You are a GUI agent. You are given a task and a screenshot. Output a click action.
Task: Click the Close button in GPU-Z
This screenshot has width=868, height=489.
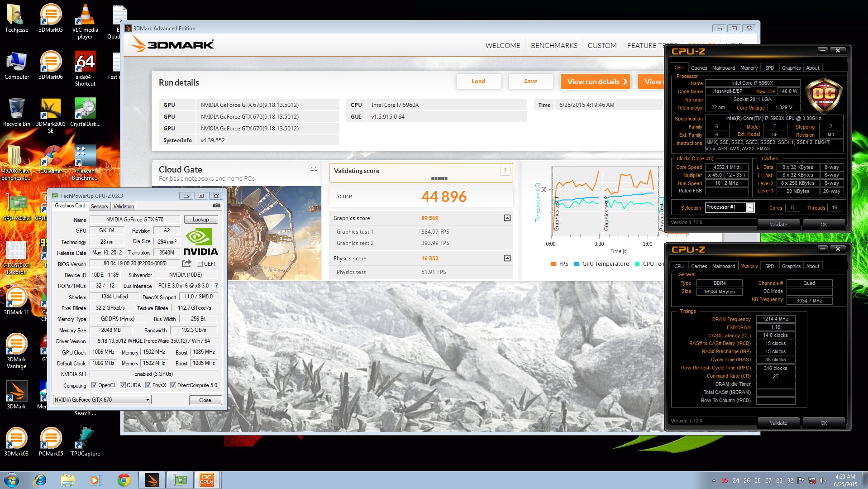point(205,400)
